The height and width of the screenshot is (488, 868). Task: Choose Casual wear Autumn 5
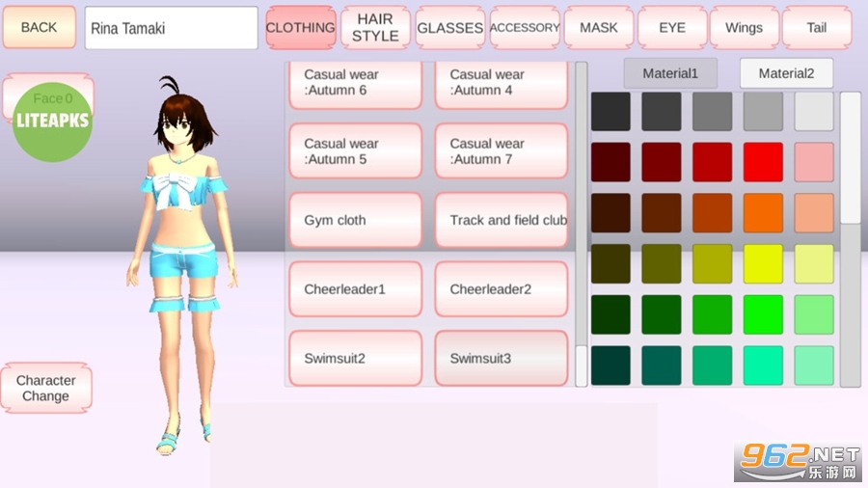[356, 151]
